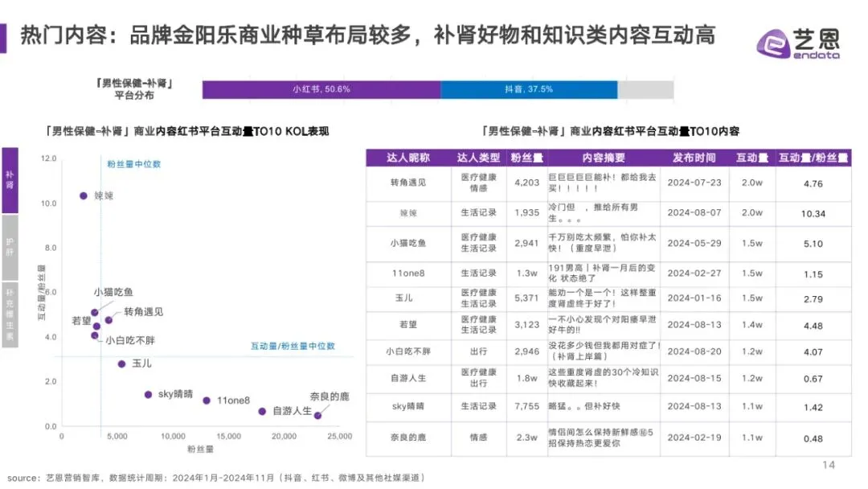Click the page number 14

pyautogui.click(x=829, y=465)
